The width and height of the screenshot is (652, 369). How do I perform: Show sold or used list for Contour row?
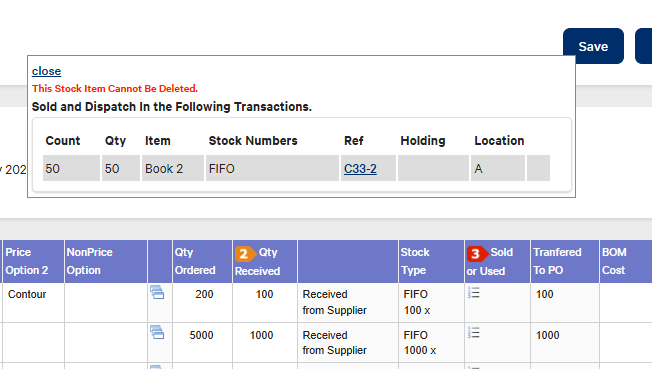pyautogui.click(x=474, y=292)
